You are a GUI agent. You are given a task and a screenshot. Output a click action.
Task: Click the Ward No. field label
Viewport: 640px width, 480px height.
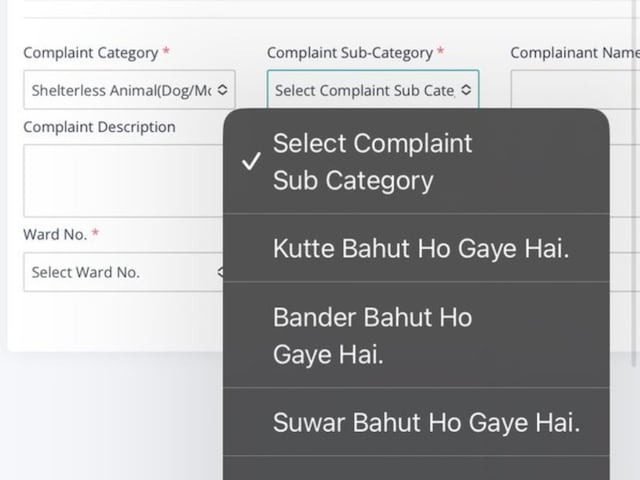(x=55, y=234)
